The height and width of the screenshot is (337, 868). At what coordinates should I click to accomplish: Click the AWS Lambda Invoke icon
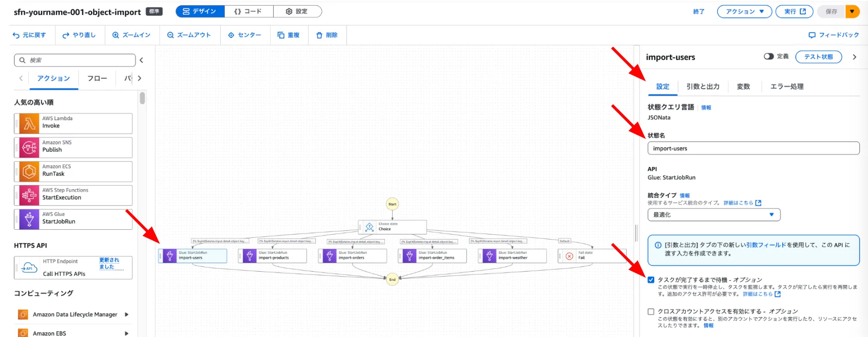tap(29, 123)
